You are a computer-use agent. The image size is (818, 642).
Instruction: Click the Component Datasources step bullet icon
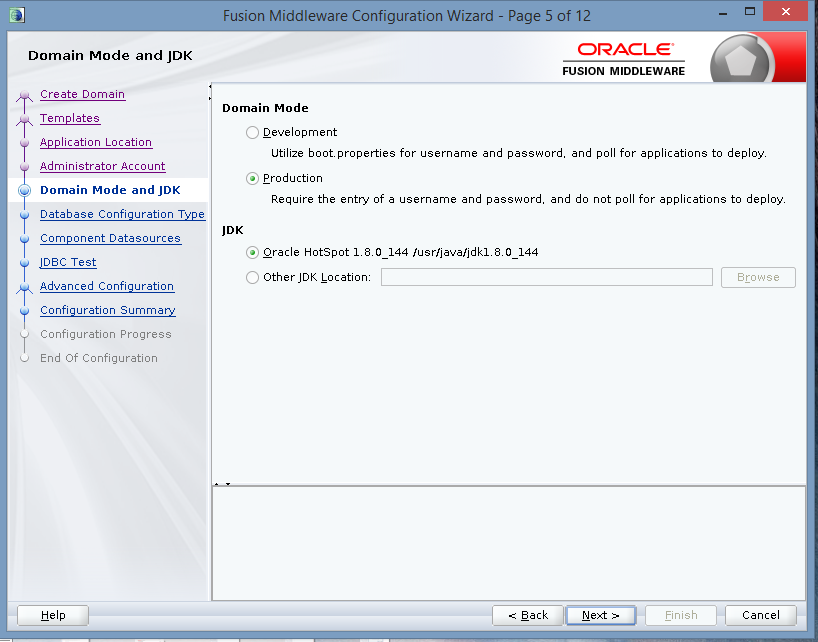(x=24, y=238)
